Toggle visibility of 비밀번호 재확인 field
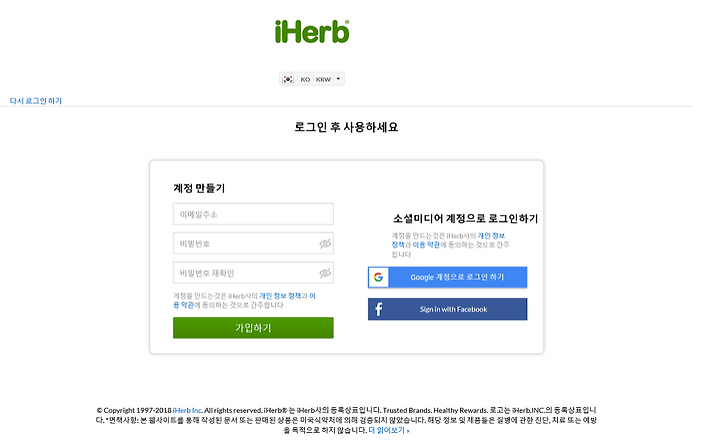The width and height of the screenshot is (720, 448). [325, 273]
